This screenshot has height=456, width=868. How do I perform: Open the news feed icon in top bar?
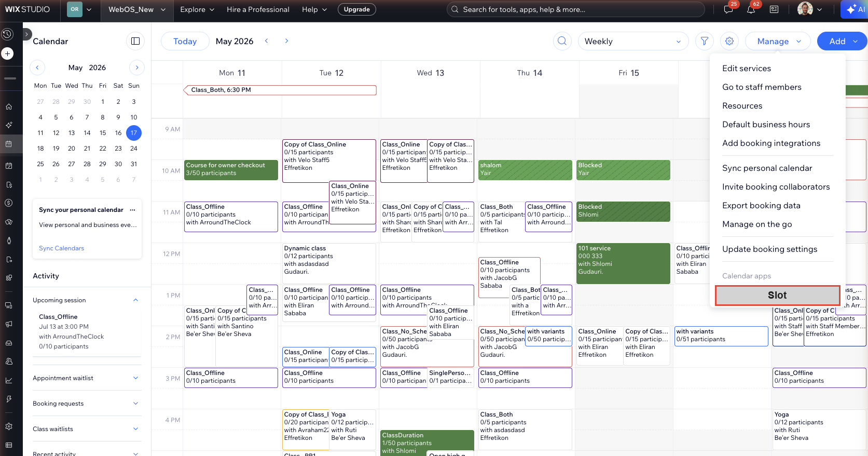pos(774,9)
